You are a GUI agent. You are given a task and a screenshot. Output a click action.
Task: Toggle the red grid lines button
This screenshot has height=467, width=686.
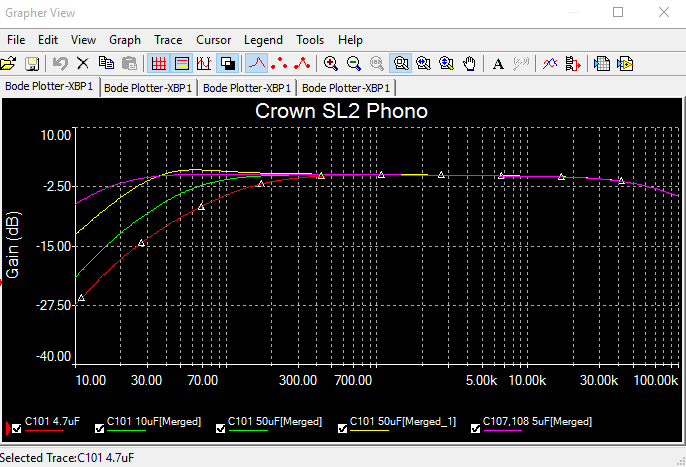coord(158,63)
